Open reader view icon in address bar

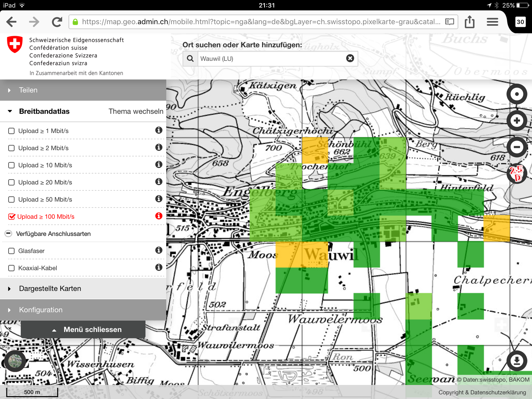pos(450,22)
